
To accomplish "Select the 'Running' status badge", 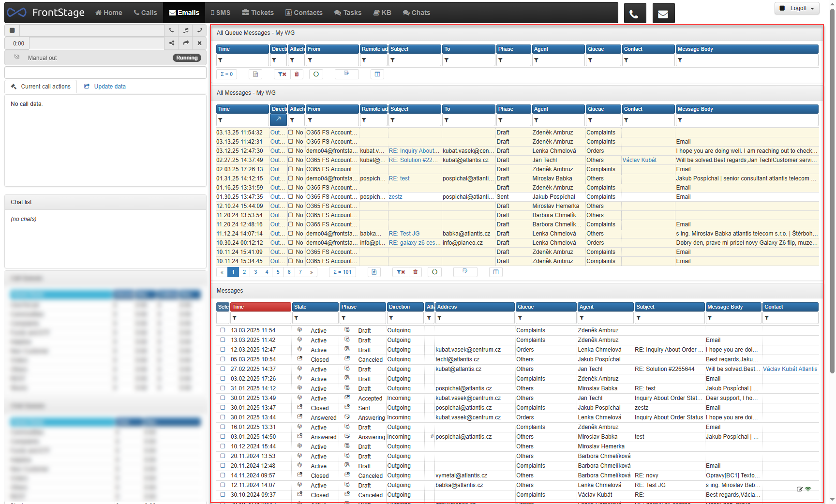I will tap(187, 58).
